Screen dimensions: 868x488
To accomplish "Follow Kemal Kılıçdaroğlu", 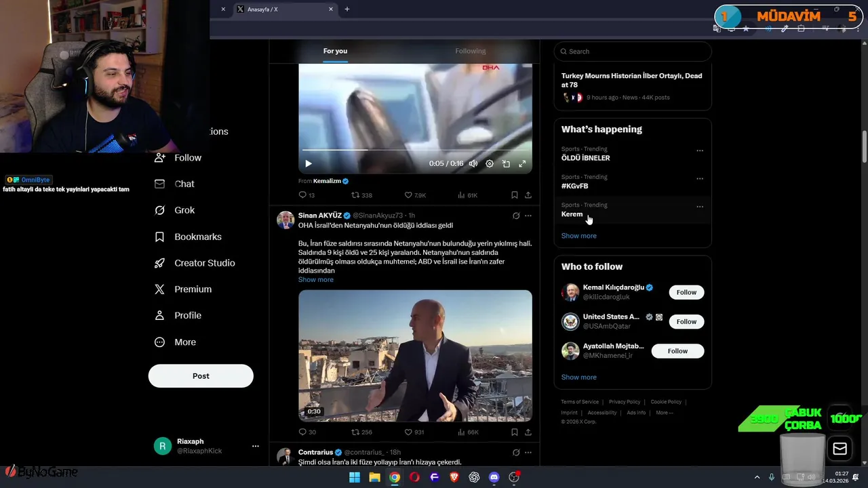I will point(686,292).
